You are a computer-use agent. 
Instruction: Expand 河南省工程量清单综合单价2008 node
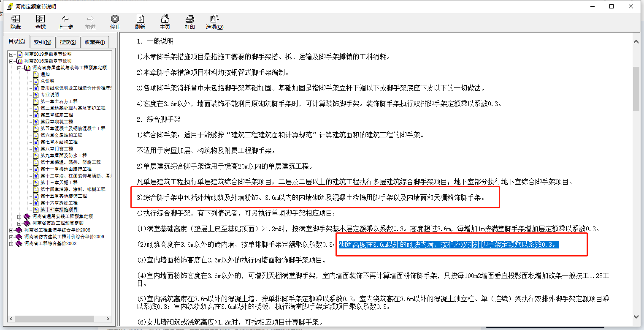coord(11,230)
